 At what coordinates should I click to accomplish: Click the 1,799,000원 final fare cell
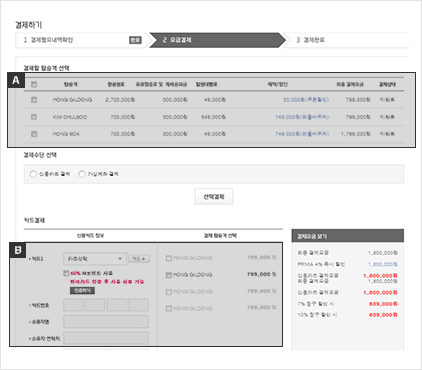tap(355, 134)
